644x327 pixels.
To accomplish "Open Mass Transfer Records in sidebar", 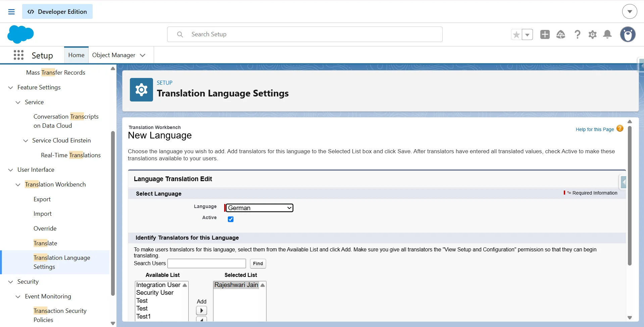I will pyautogui.click(x=56, y=73).
